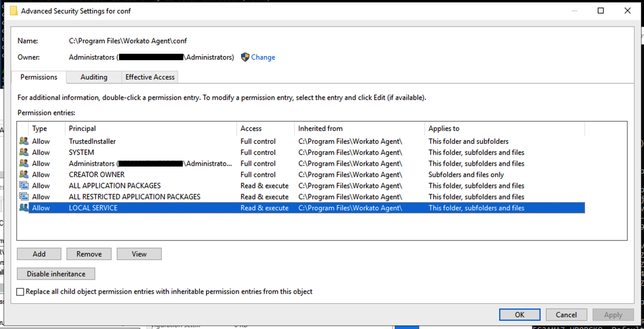644x329 pixels.
Task: Click 'Subfolders and files only' cell
Action: click(466, 174)
